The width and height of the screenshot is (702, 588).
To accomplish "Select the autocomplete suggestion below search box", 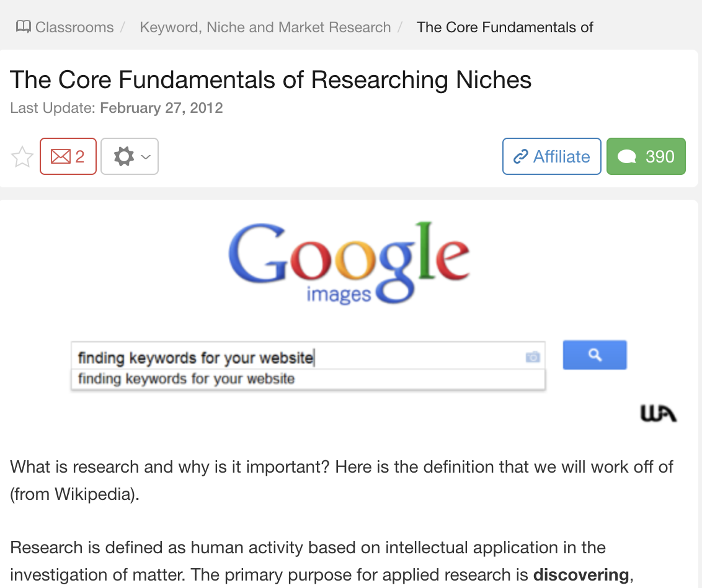I will pyautogui.click(x=308, y=380).
